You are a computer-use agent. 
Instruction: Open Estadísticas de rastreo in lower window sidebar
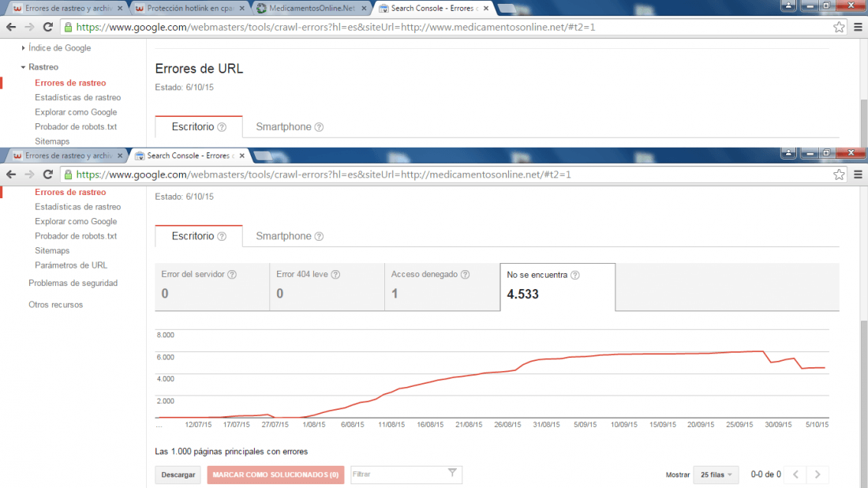77,207
